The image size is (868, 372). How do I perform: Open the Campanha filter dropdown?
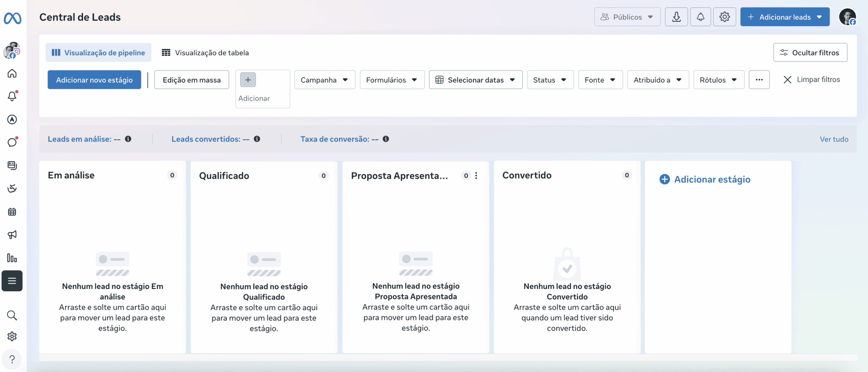click(x=325, y=80)
